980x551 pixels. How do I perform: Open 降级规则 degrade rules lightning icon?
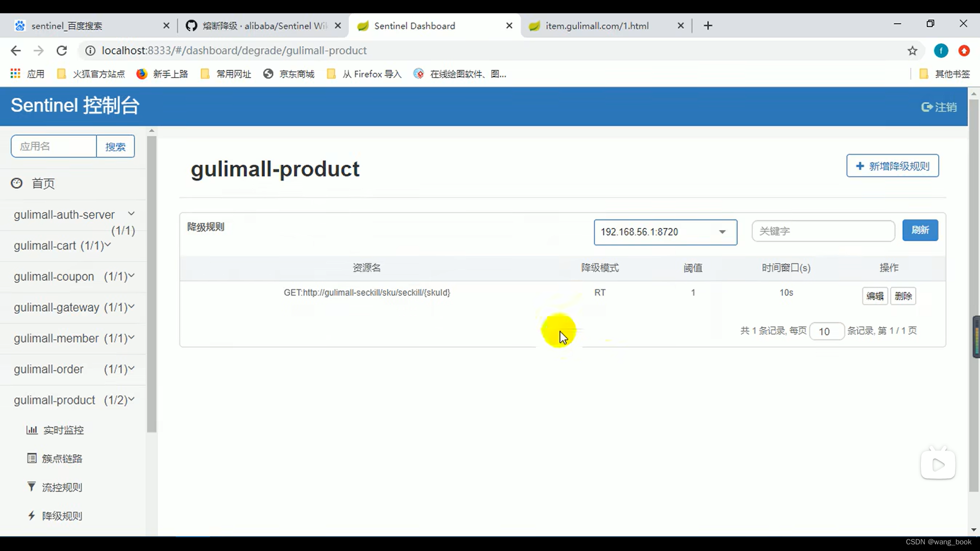click(32, 516)
